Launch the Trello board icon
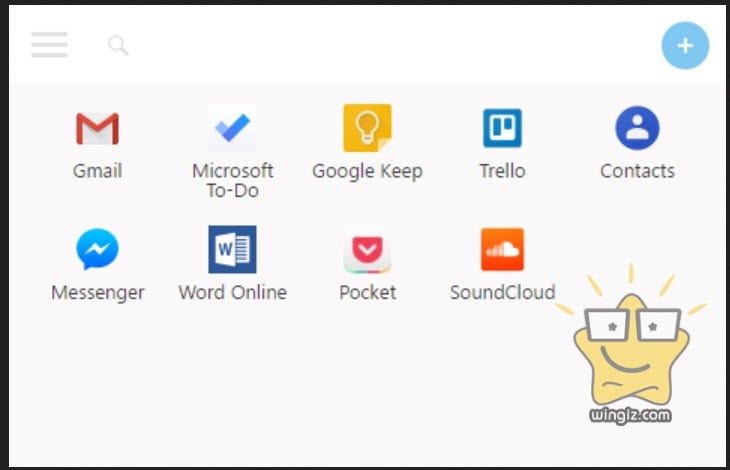Screen dimensions: 730x470 tap(502, 128)
